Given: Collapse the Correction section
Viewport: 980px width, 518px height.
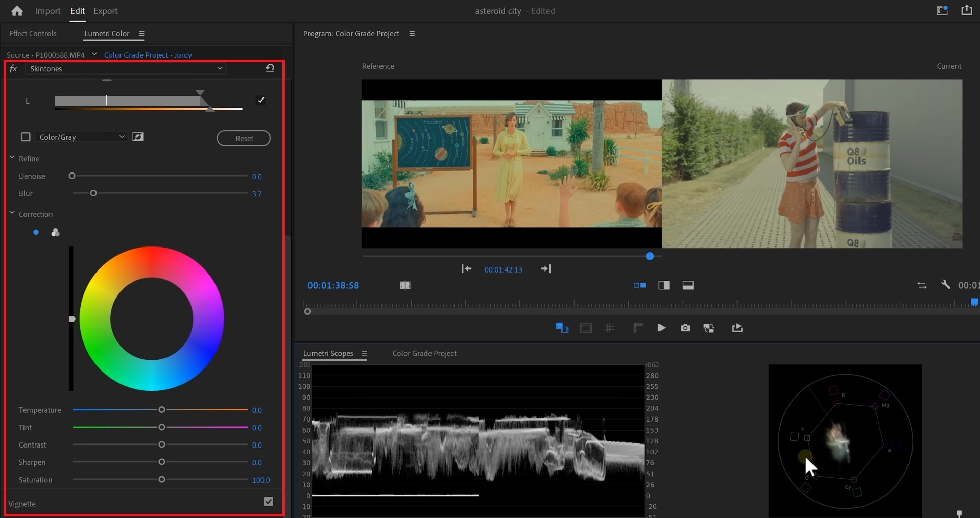Looking at the screenshot, I should 12,214.
